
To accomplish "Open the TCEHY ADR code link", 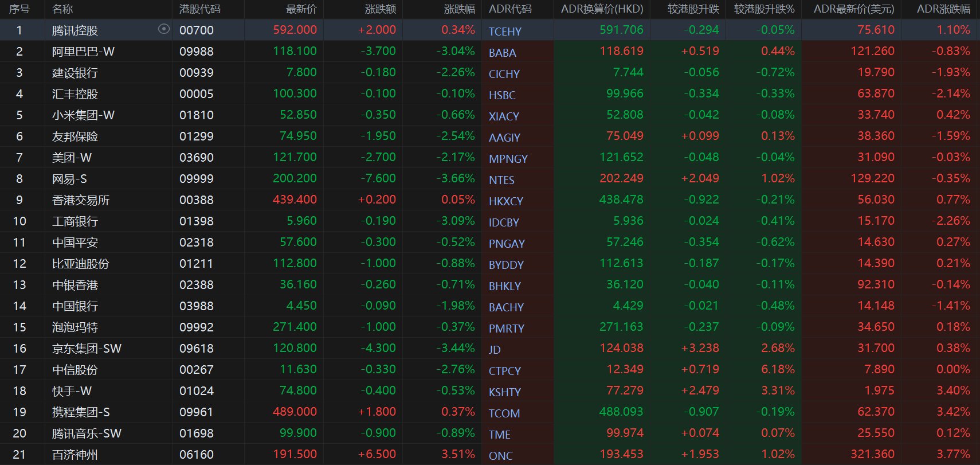I will point(505,32).
